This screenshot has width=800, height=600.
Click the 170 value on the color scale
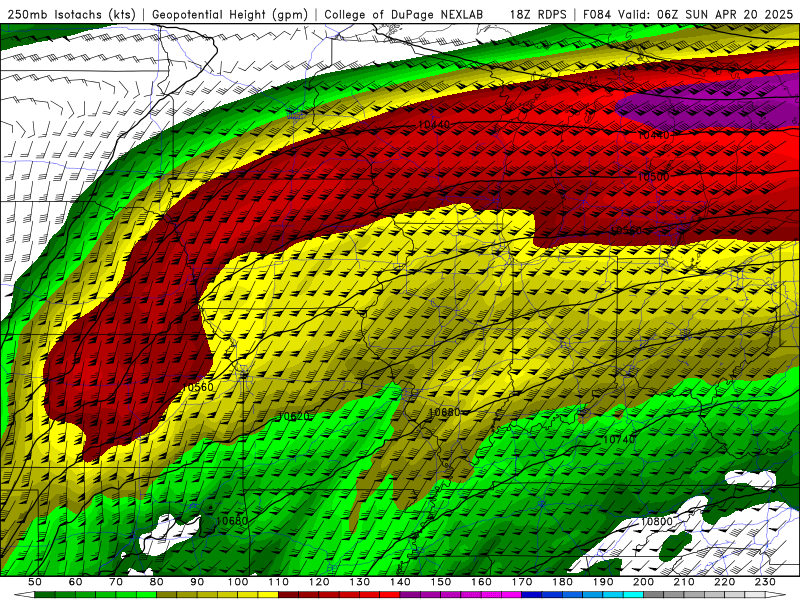522,582
